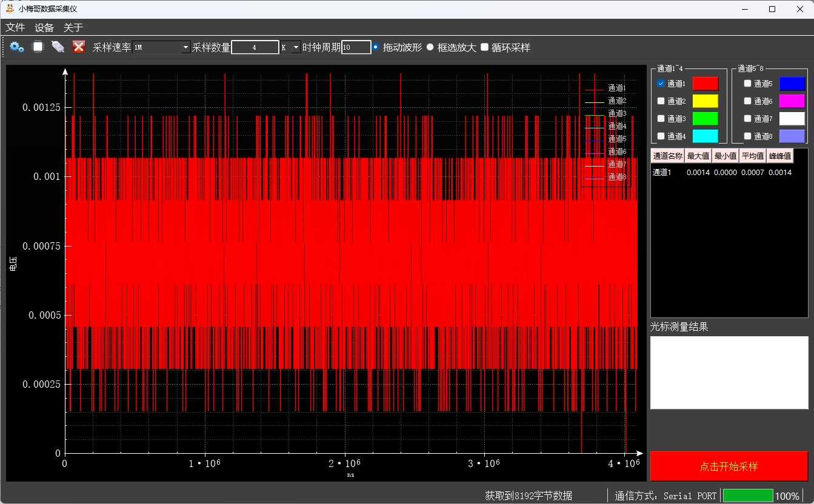Viewport: 814px width, 504px height.
Task: Click the 0.00125 y-axis label
Action: 41,107
